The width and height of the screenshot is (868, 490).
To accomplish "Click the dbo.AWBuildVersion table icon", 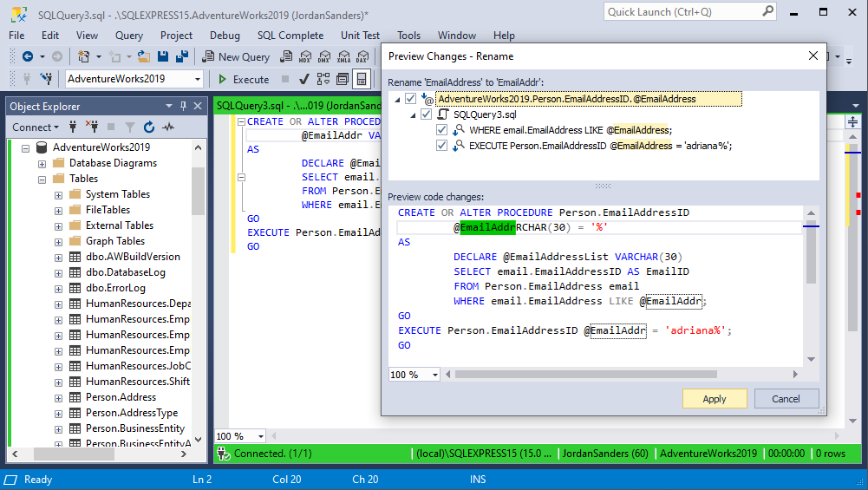I will coord(75,257).
